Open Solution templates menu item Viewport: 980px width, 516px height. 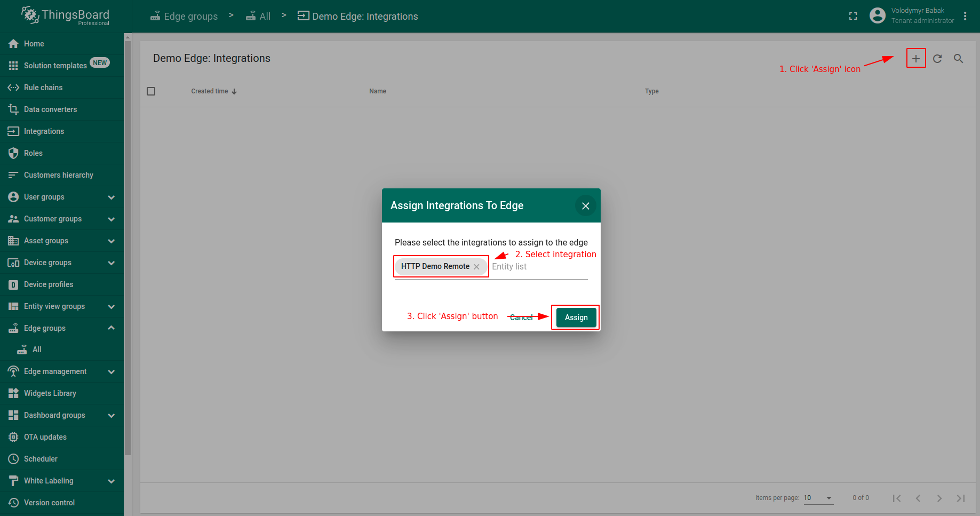point(62,66)
